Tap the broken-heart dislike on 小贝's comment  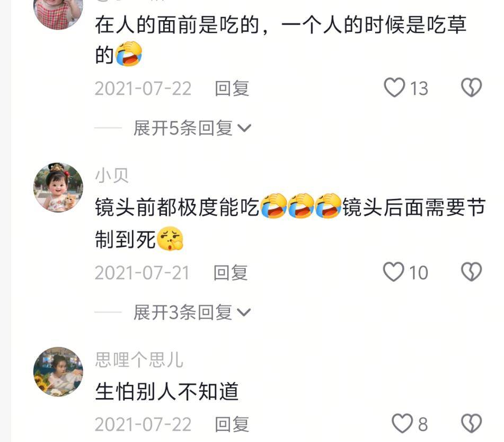(x=471, y=272)
